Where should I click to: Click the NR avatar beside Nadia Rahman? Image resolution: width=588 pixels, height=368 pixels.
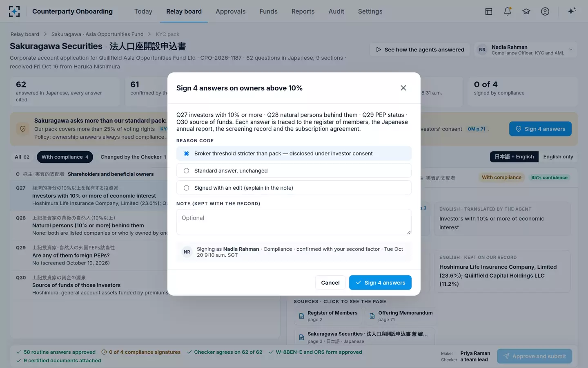pyautogui.click(x=482, y=49)
